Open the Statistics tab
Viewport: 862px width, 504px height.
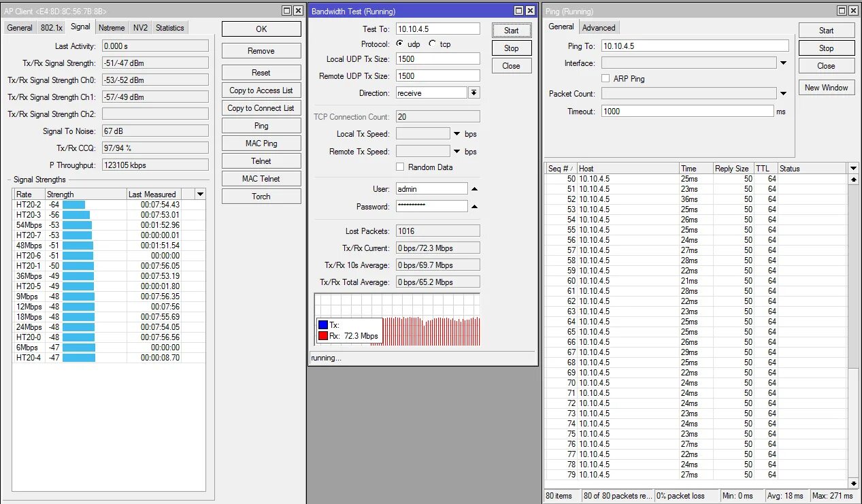(170, 28)
